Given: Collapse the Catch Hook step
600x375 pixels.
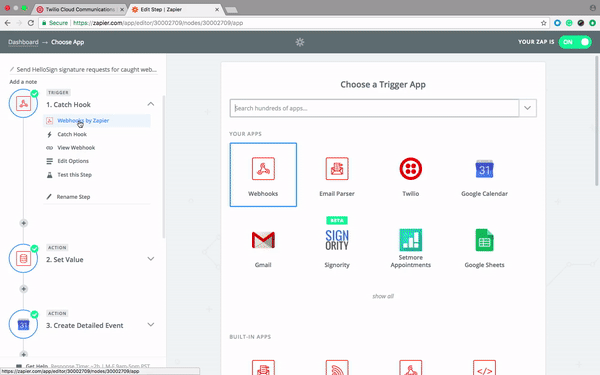Looking at the screenshot, I should point(151,104).
